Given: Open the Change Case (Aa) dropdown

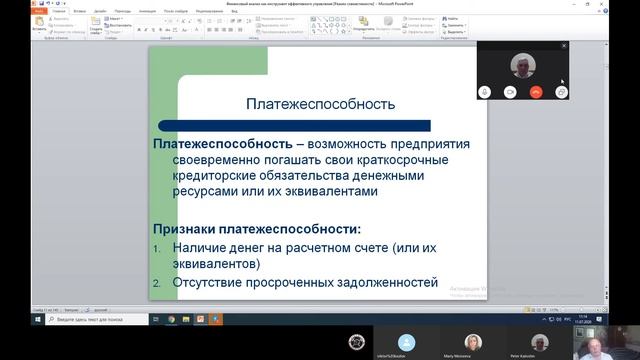Looking at the screenshot, I should pyautogui.click(x=185, y=30).
